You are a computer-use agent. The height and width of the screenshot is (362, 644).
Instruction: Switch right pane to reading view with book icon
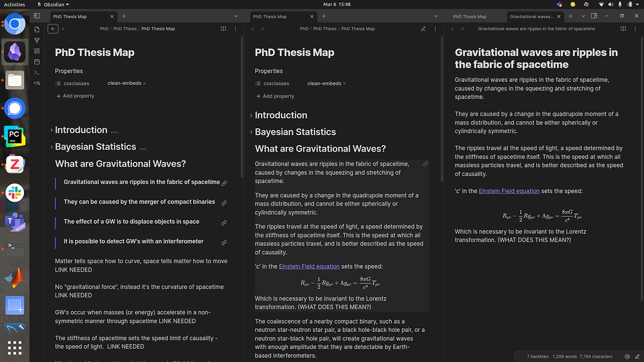pos(622,28)
